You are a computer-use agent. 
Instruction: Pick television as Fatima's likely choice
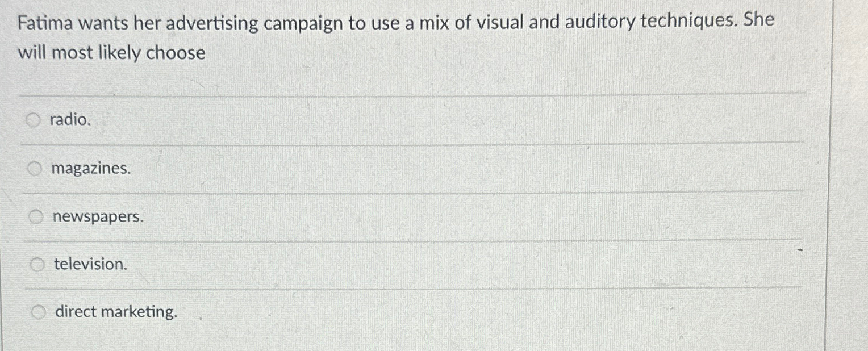tap(89, 264)
